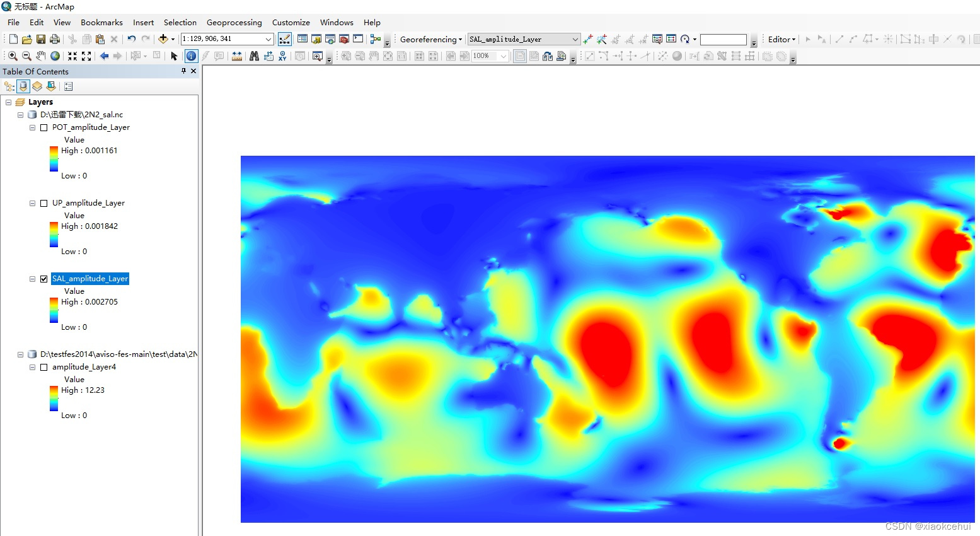Go back to previous extent
This screenshot has height=536, width=980.
point(104,56)
